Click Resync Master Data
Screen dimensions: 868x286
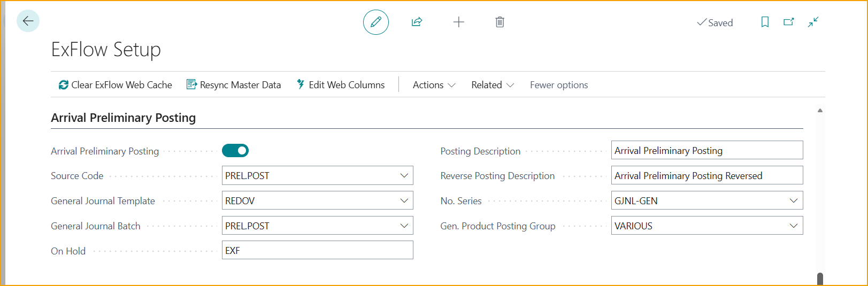click(234, 85)
